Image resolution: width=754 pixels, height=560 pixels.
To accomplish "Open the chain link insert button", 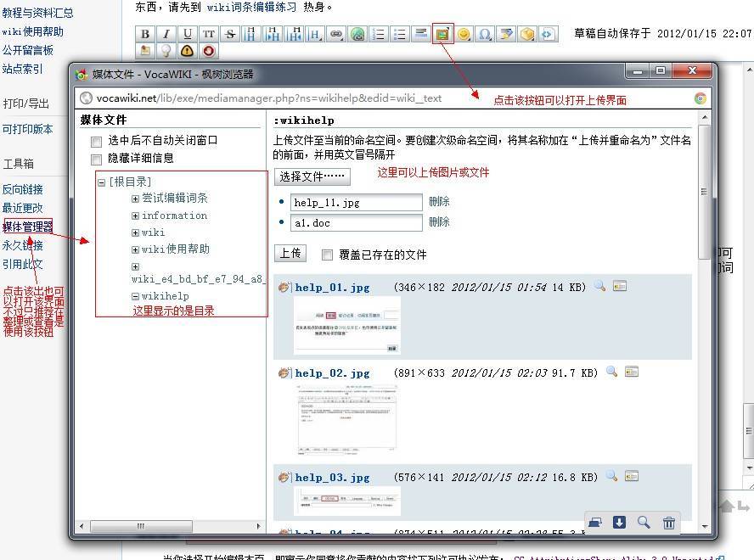I will coord(336,34).
